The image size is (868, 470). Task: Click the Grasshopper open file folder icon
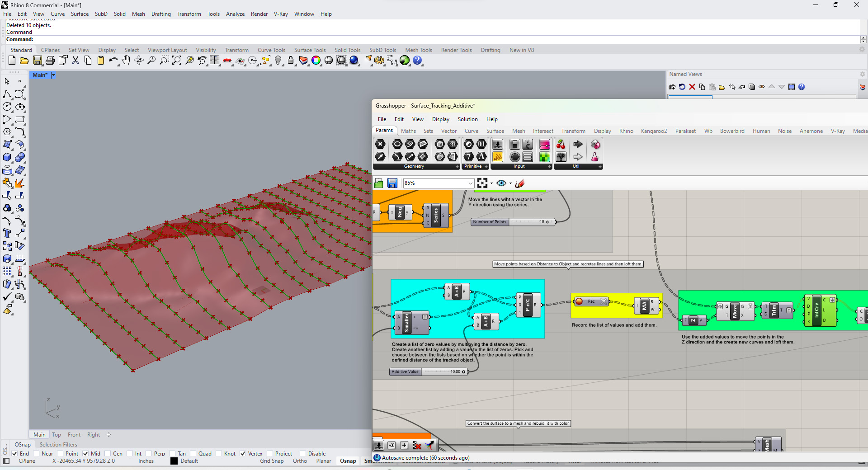coord(379,183)
